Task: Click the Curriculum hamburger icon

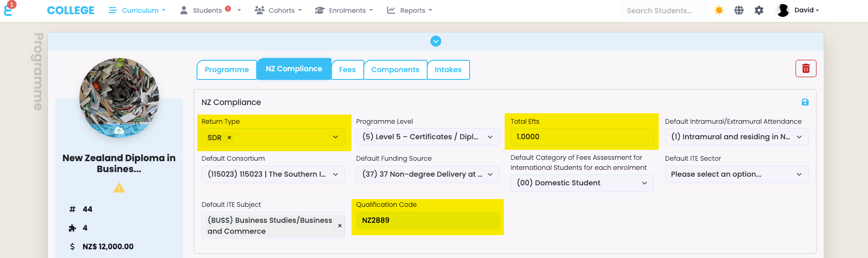Action: (112, 10)
